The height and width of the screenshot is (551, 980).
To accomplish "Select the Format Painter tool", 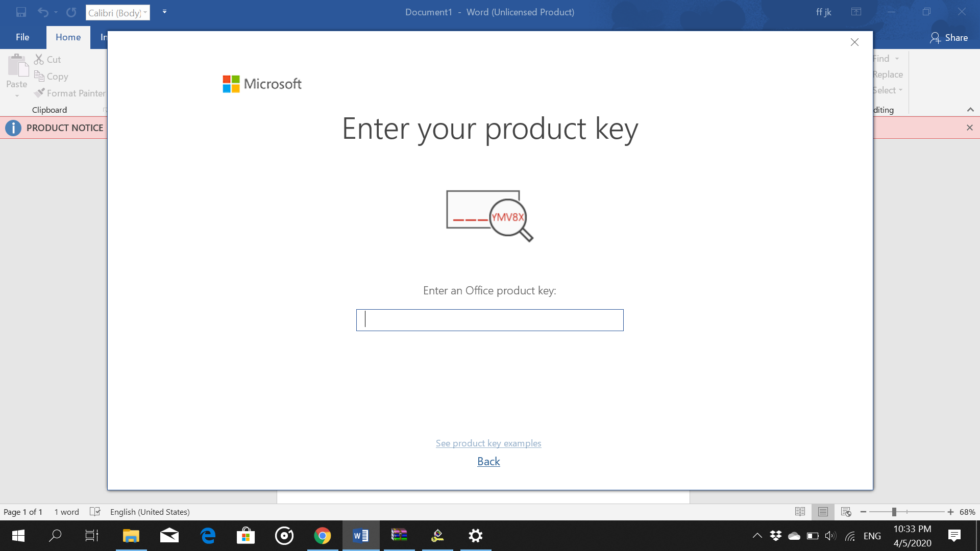I will point(70,93).
